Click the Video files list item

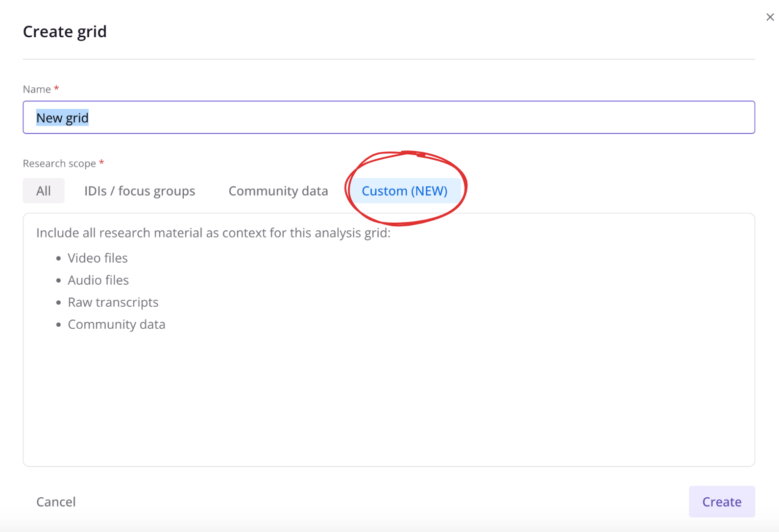97,258
